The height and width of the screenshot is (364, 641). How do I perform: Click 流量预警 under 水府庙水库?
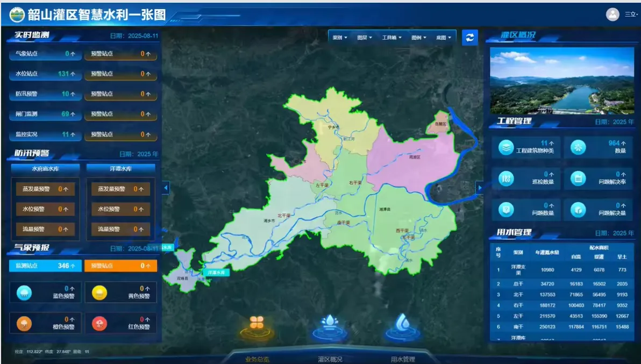coord(45,229)
